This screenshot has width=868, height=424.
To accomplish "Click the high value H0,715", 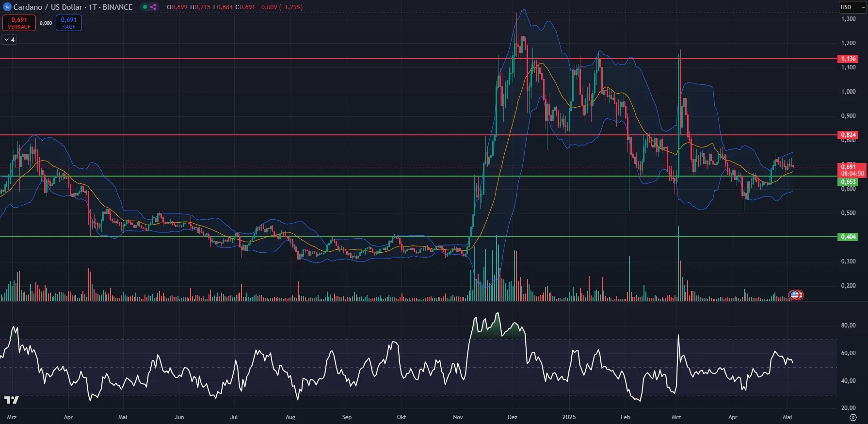I will 200,7.
